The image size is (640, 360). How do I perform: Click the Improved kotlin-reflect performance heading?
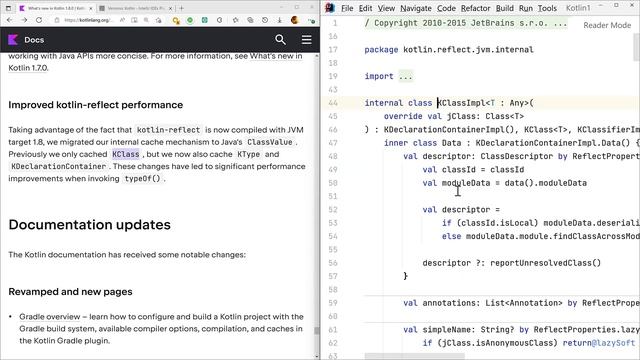coord(96,105)
